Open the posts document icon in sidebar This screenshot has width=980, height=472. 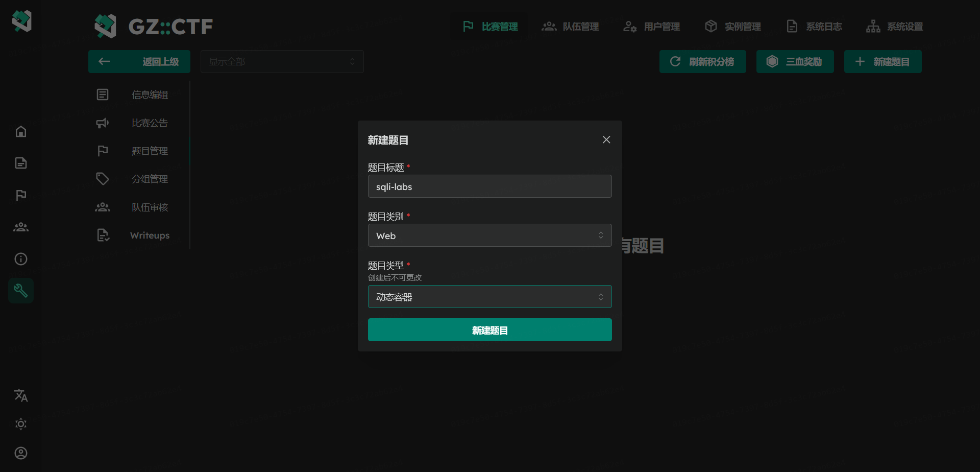(21, 163)
